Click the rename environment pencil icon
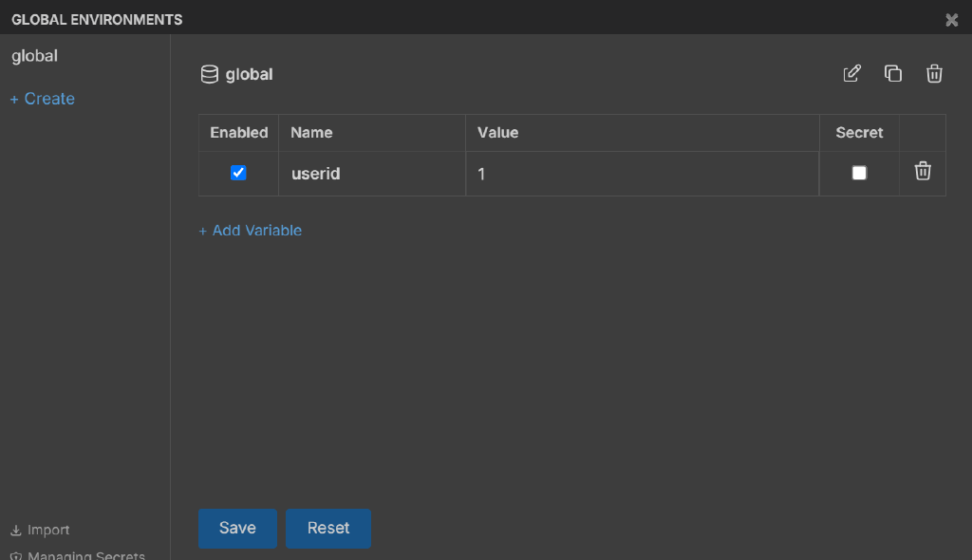Image resolution: width=972 pixels, height=560 pixels. (851, 74)
